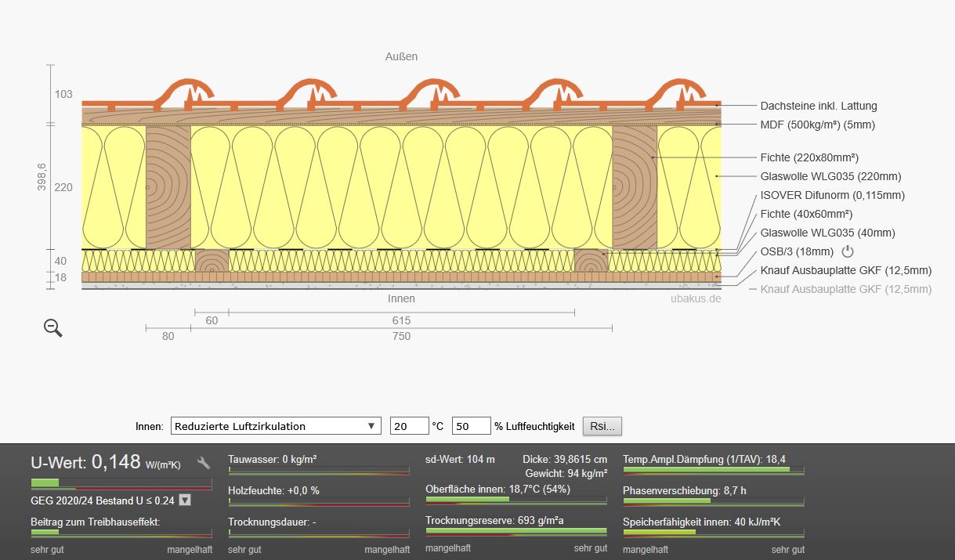The height and width of the screenshot is (560, 955).
Task: Click the 750 rafter spacing dimension label
Action: pos(401,336)
